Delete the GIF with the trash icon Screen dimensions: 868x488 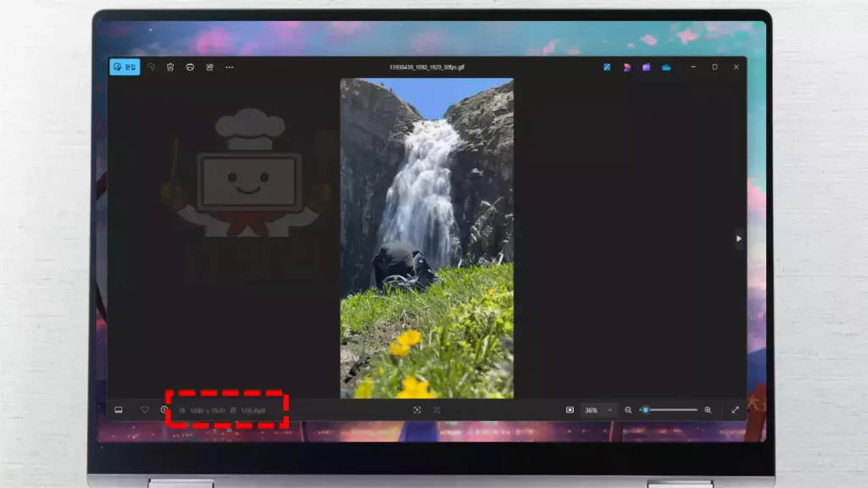[170, 67]
